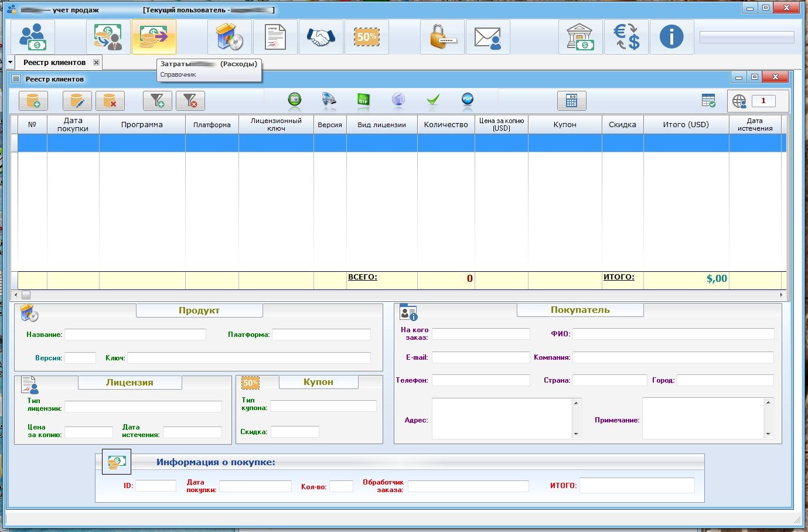Open the euro-dollar currency exchange icon
The height and width of the screenshot is (532, 808).
626,37
